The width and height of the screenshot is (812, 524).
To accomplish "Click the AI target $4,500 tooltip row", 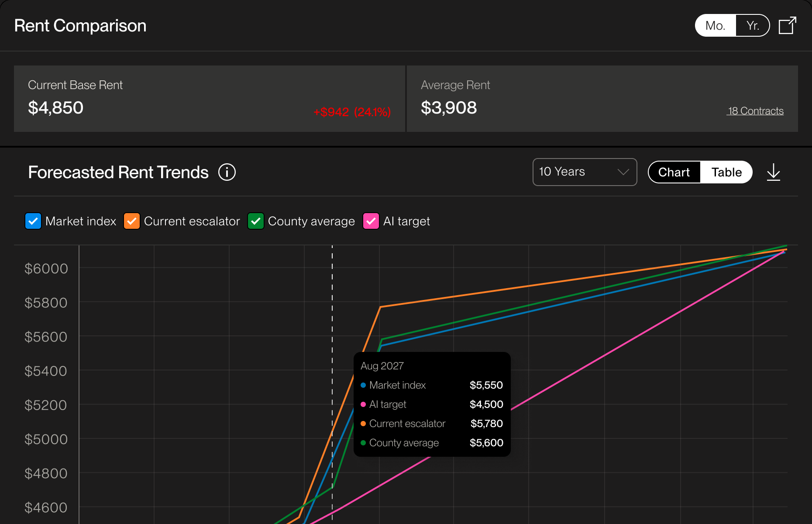I will pos(432,404).
